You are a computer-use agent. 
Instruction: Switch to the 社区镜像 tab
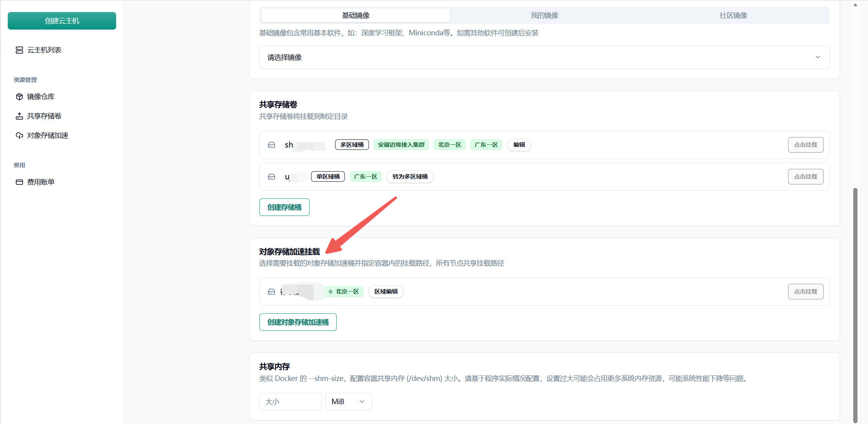(x=733, y=16)
